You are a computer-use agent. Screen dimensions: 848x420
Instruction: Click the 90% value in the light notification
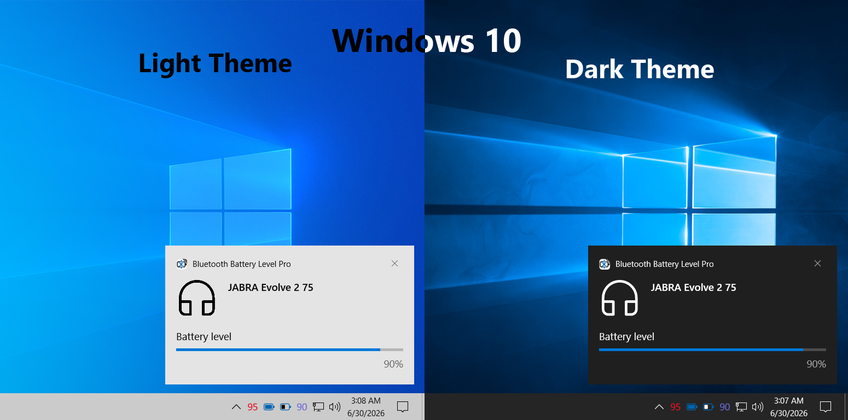pyautogui.click(x=393, y=364)
